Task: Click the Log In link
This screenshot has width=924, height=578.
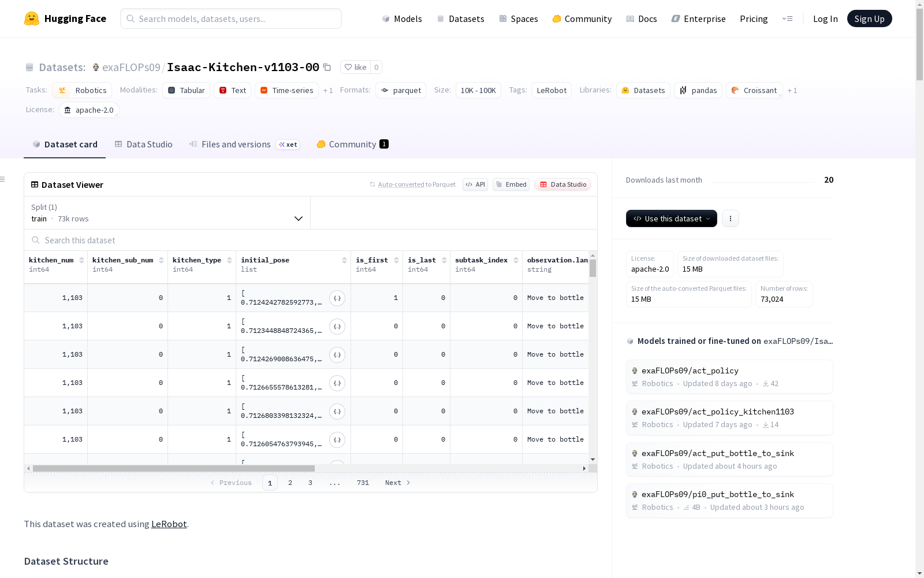Action: coord(825,18)
